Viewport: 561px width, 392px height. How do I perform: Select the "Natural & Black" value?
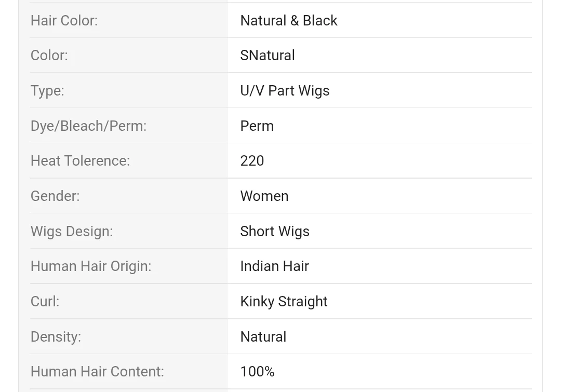tap(288, 21)
